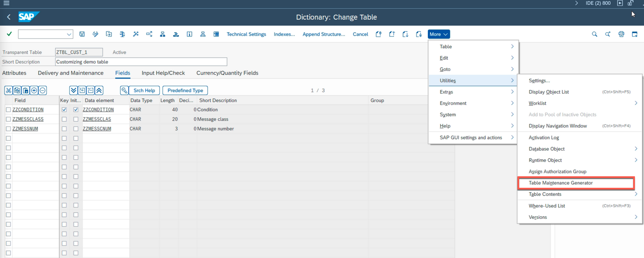Viewport: 644px width, 258px height.
Task: Click the unlocked padlock icon in title bar
Action: click(x=631, y=3)
